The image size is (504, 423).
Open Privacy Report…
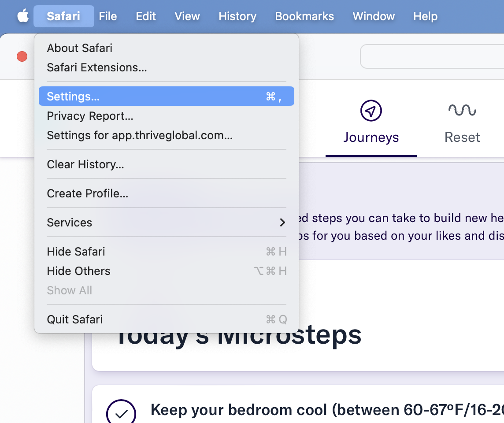point(167,116)
